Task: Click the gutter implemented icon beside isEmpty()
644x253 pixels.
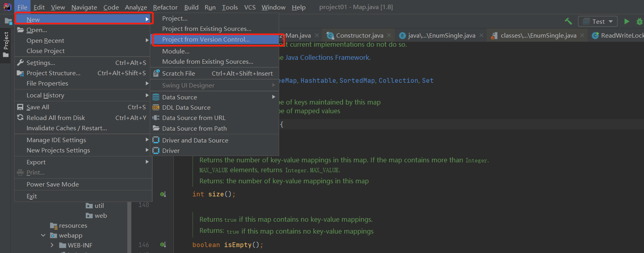Action: pyautogui.click(x=163, y=245)
